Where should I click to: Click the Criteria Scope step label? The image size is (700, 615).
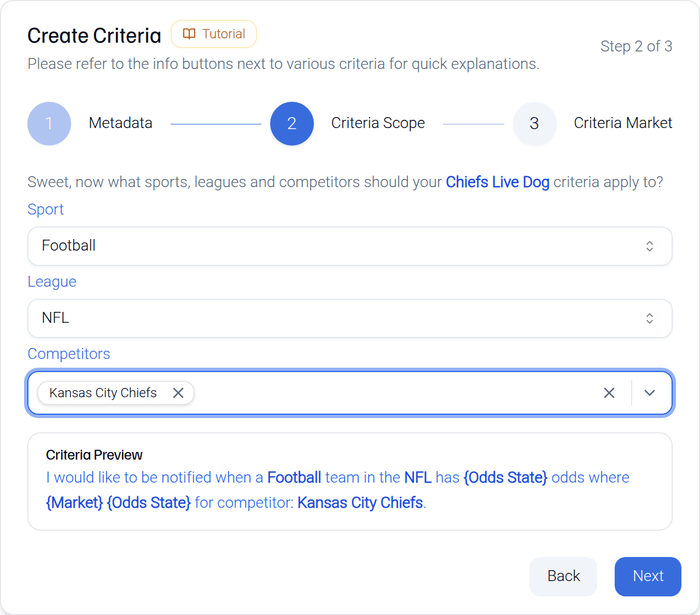(x=378, y=123)
